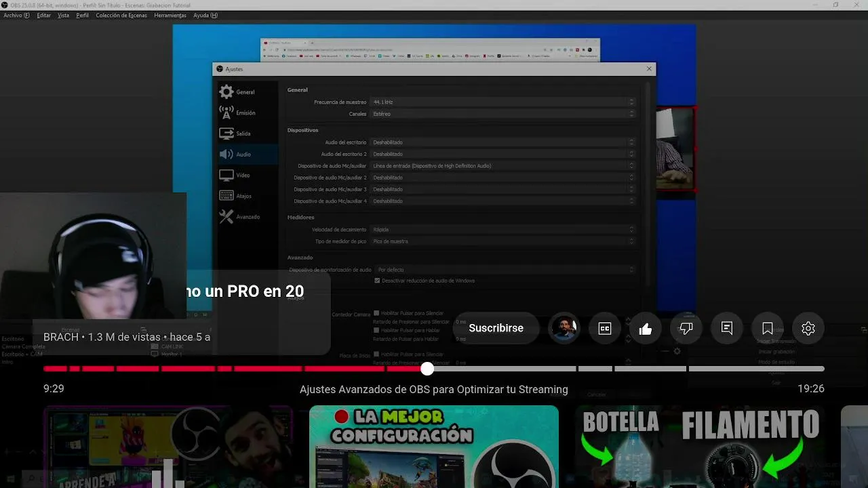Maximize the OBS window
Screen dimensions: 868x488
click(x=835, y=5)
